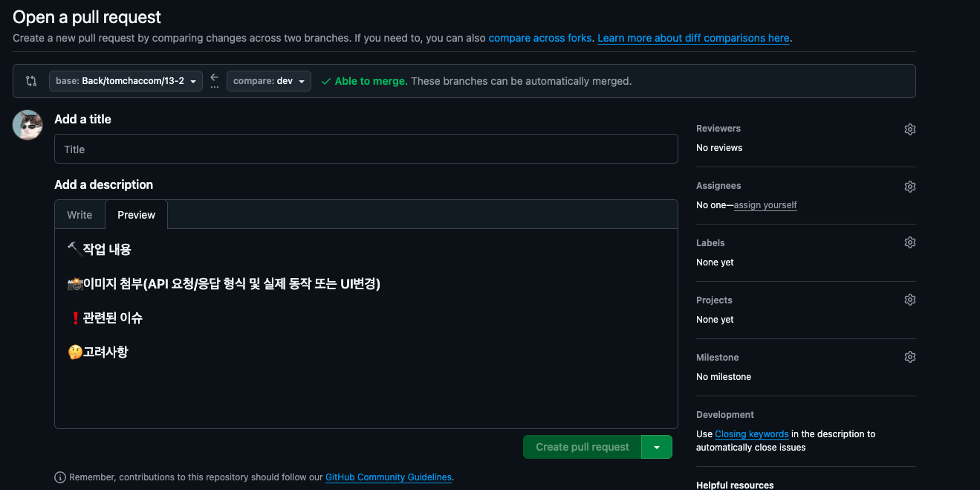
Task: Click the 이미지 첨부 heading in preview
Action: tap(224, 283)
